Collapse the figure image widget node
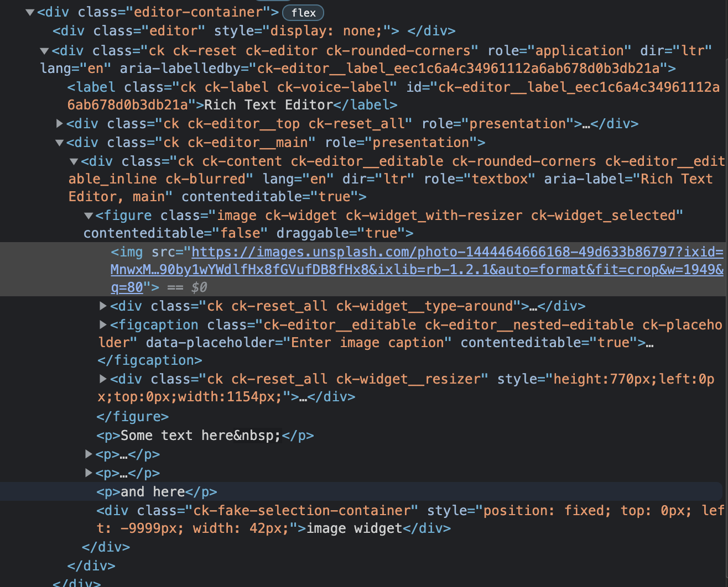This screenshot has width=728, height=587. coord(88,216)
